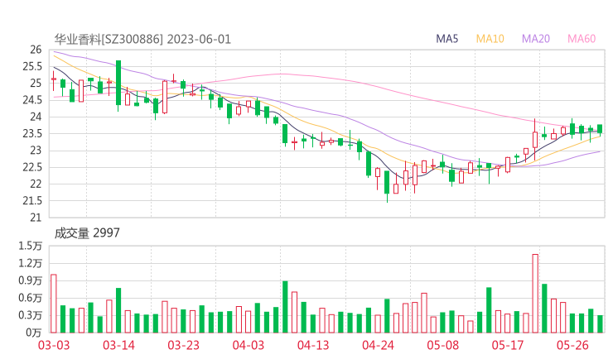Click the MA60 legend label
Screen dimensions: 613x364
(582, 39)
